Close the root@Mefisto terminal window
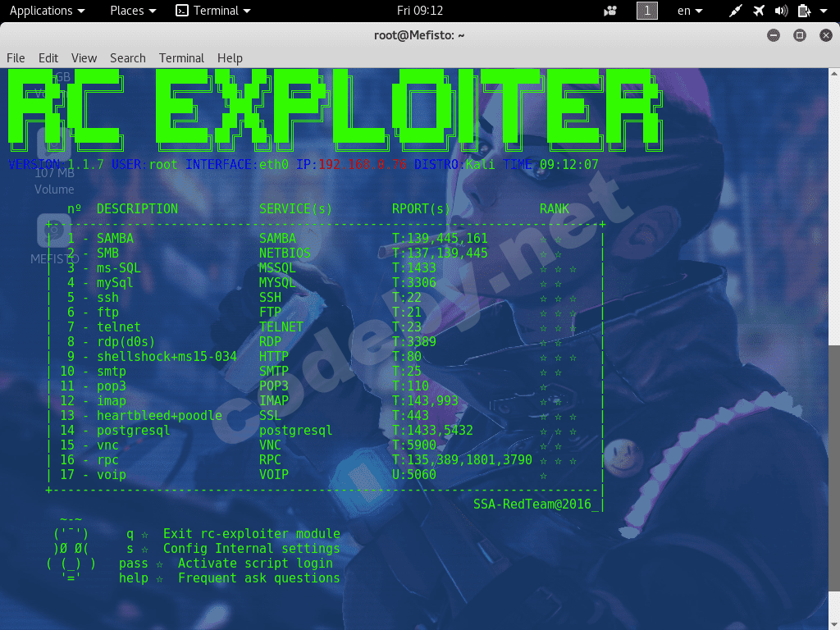840x630 pixels. [x=825, y=35]
